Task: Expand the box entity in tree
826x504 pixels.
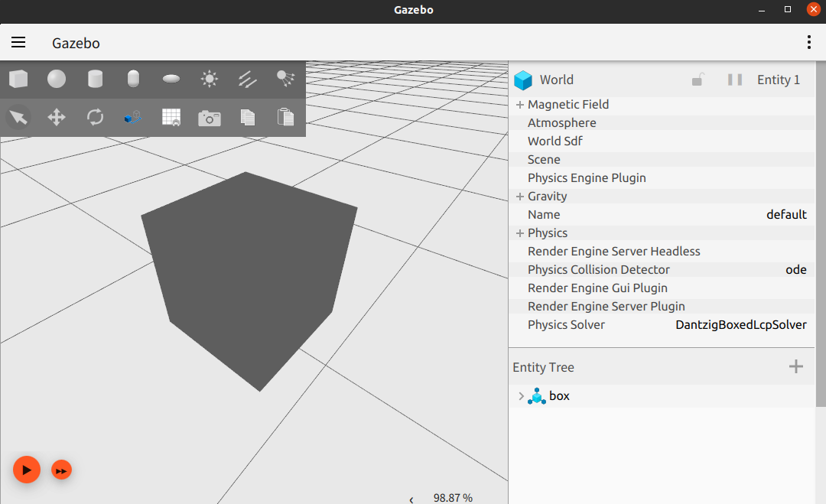Action: click(521, 396)
